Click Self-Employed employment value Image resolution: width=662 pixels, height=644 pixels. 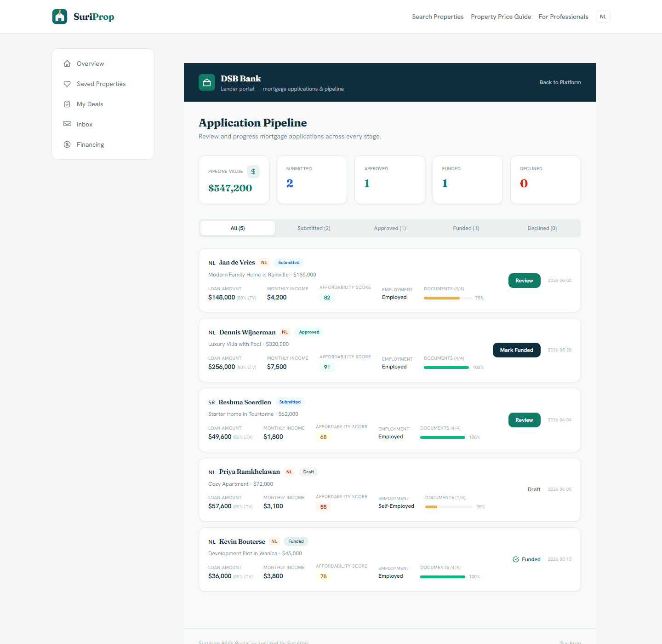(x=396, y=506)
